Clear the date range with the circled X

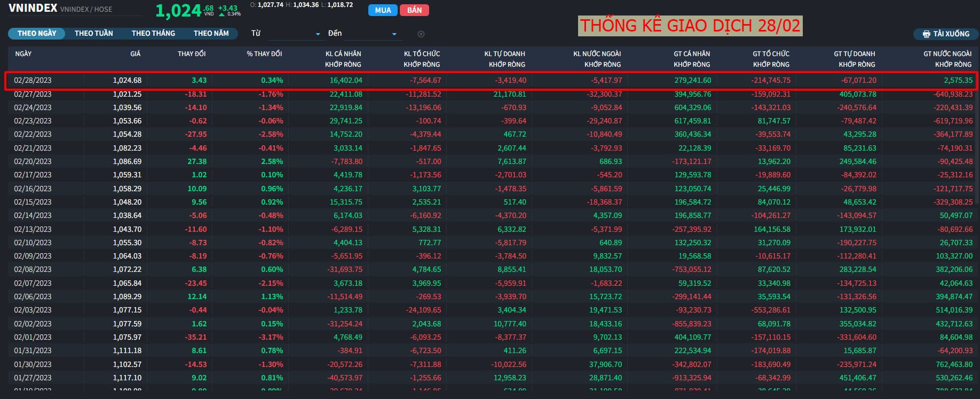coord(421,34)
